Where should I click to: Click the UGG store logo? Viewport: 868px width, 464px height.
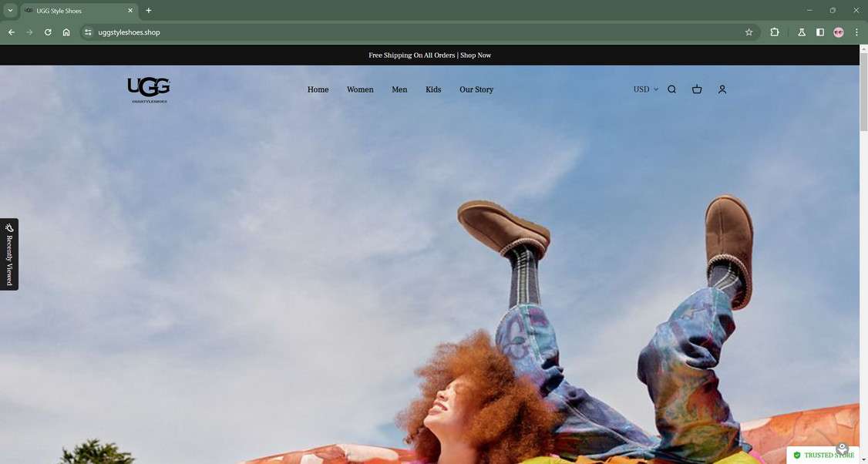coord(148,88)
